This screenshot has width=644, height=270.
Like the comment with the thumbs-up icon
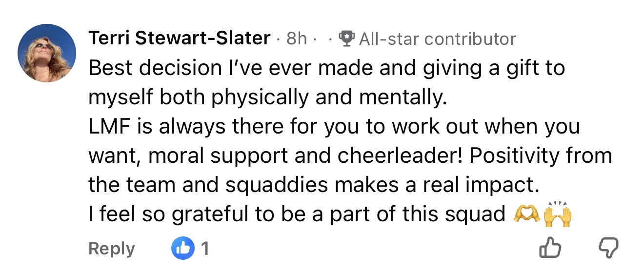pyautogui.click(x=549, y=249)
